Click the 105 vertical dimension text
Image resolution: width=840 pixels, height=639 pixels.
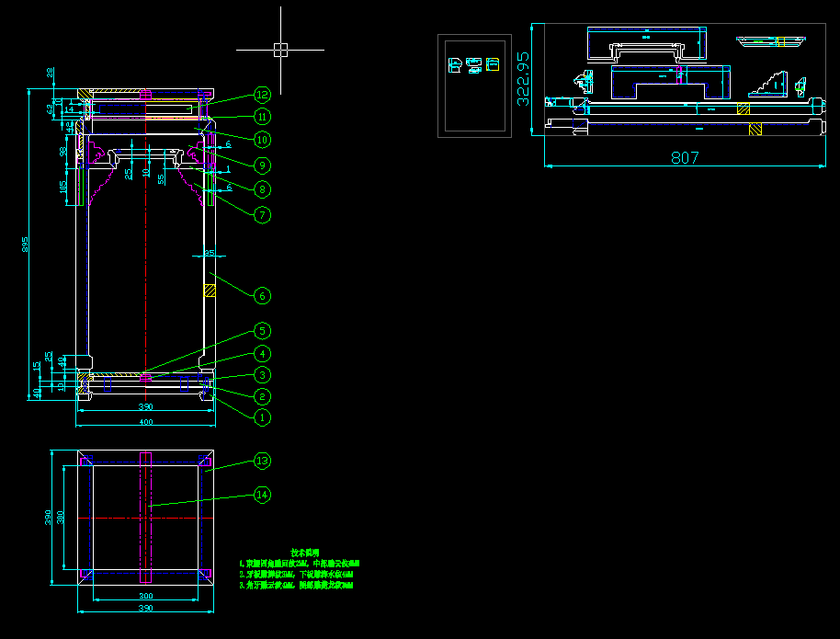(x=62, y=187)
